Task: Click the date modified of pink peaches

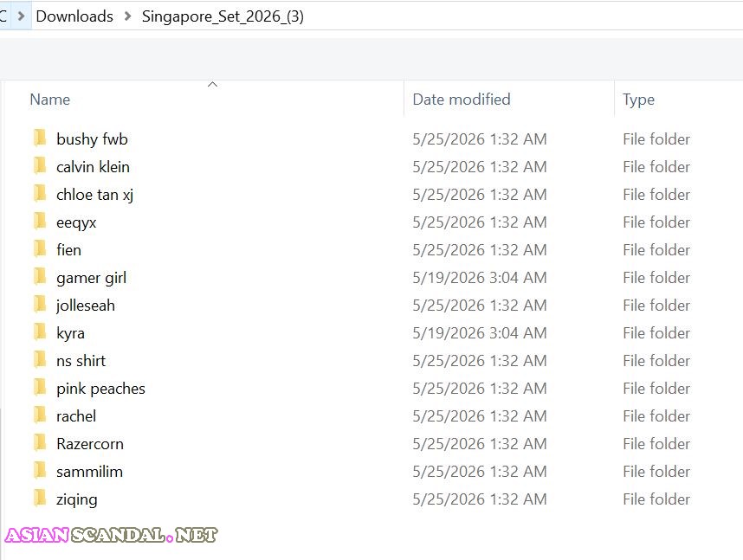Action: (x=480, y=389)
